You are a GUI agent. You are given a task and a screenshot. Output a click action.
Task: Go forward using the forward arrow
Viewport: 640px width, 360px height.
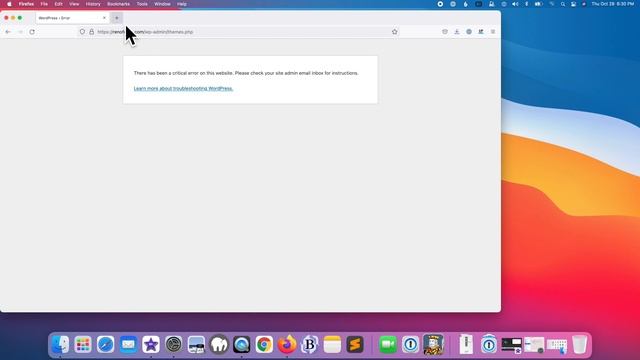click(20, 32)
